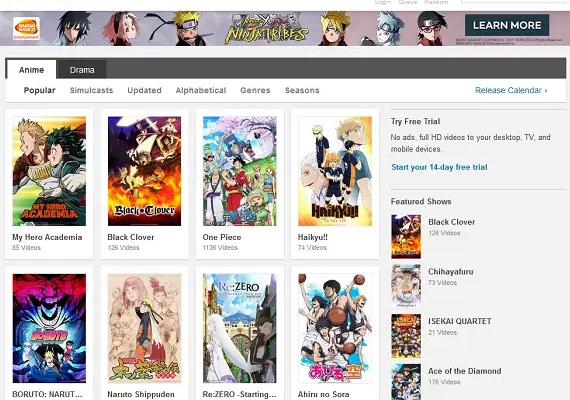Screen dimensions: 570x400
Task: Switch to the Drama tab
Action: click(x=82, y=70)
